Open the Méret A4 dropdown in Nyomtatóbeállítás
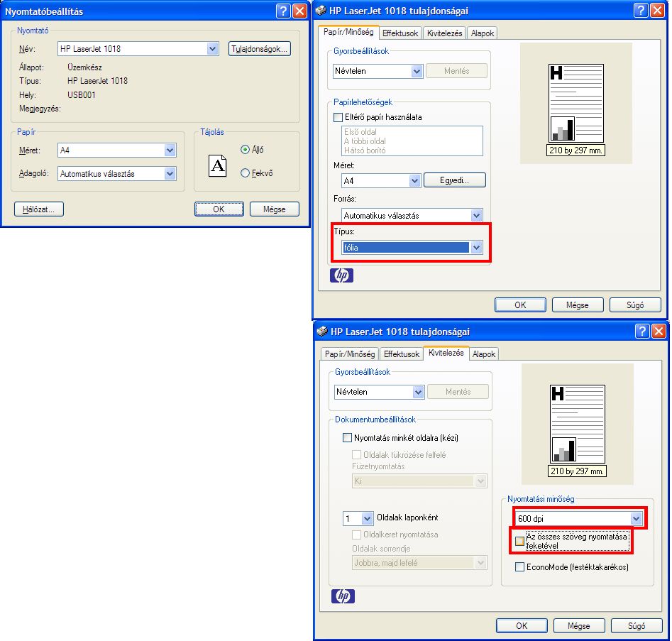Viewport: 672px width, 641px height. [x=170, y=150]
